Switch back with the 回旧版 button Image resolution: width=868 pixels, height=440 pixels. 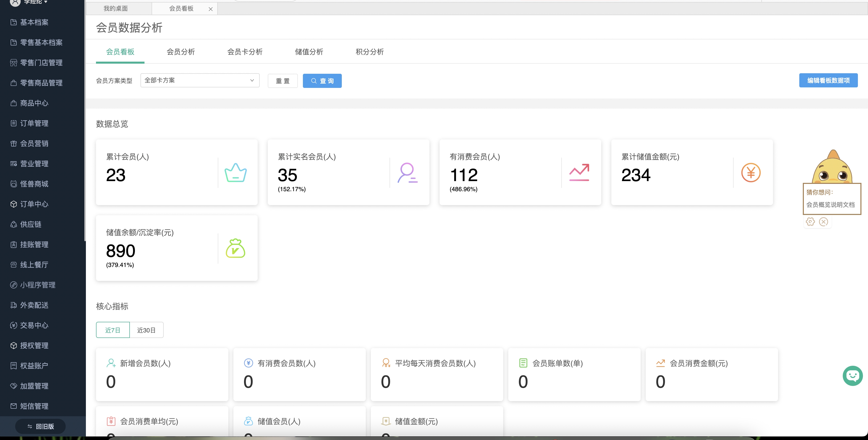tap(40, 427)
